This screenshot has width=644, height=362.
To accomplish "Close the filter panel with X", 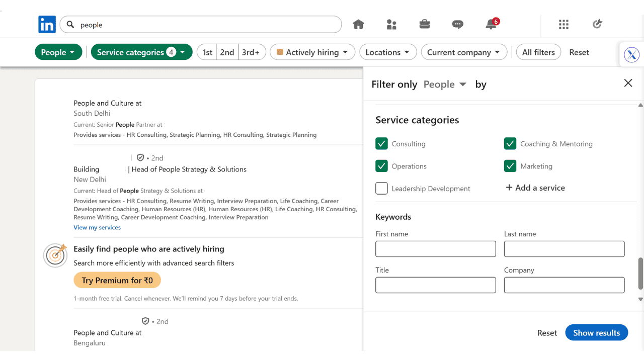I will tap(628, 83).
